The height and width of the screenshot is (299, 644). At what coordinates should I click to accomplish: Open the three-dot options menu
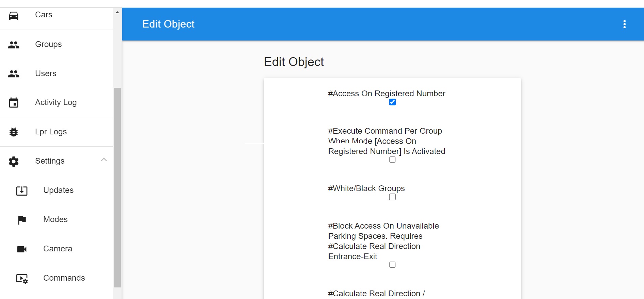click(624, 24)
